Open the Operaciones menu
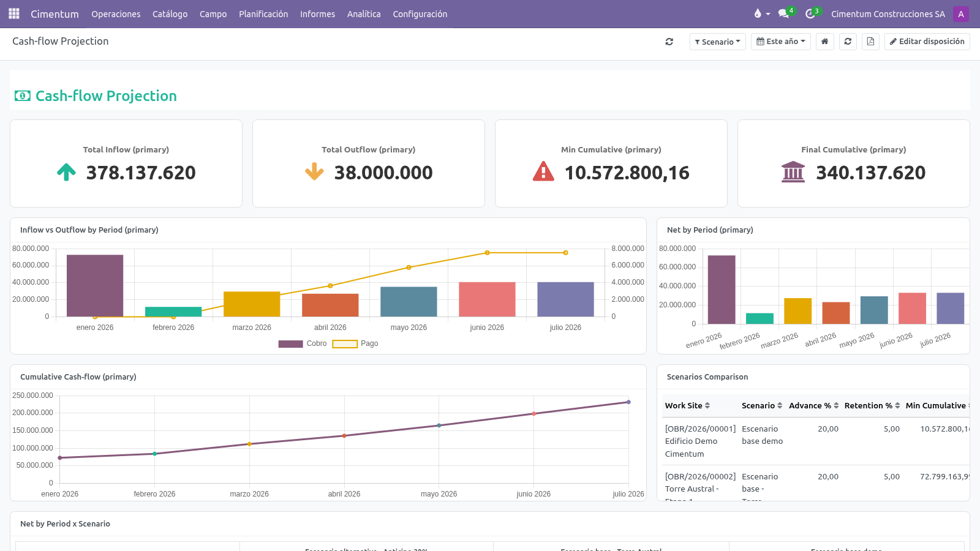The image size is (980, 551). (x=116, y=13)
